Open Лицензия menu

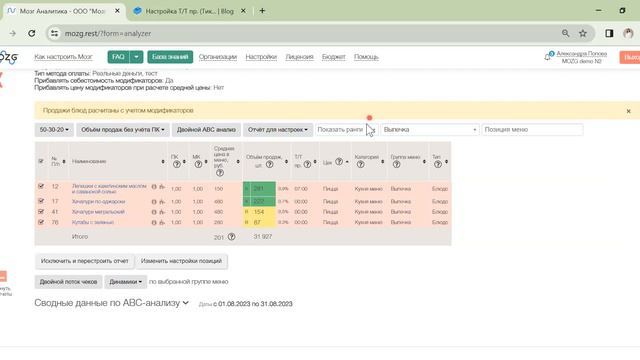click(299, 57)
